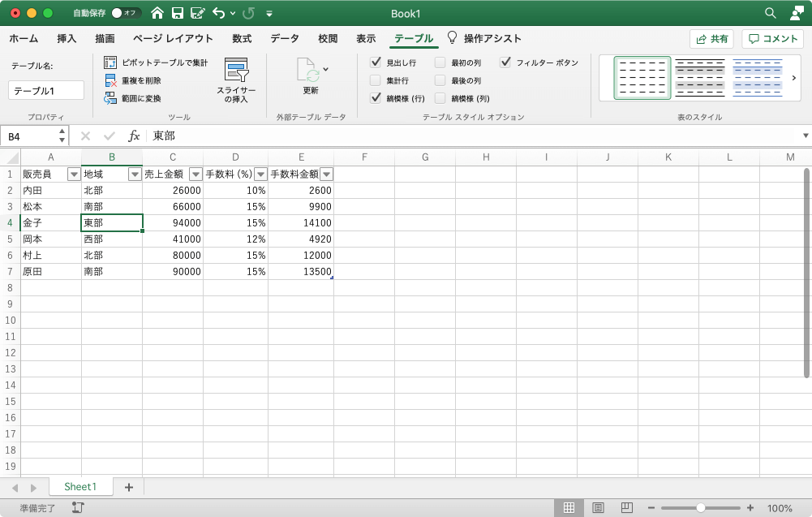This screenshot has width=812, height=517.
Task: Open the Data (データ) tab
Action: pos(285,38)
